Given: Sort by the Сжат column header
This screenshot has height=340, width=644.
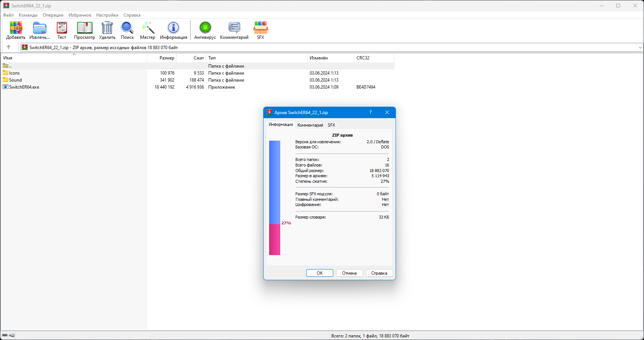Looking at the screenshot, I should 191,58.
